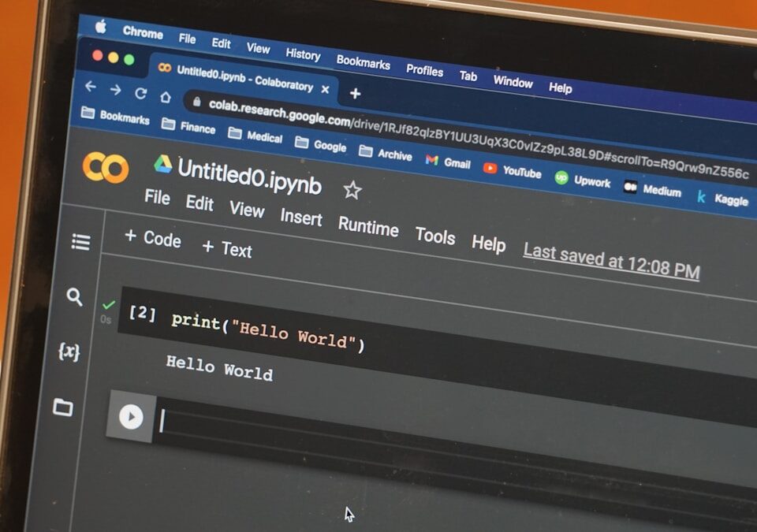
Task: Open the Runtime menu in Colab
Action: tap(368, 227)
